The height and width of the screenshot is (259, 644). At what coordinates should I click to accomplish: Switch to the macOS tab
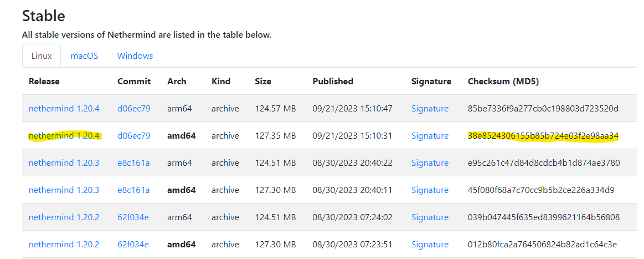pyautogui.click(x=84, y=56)
